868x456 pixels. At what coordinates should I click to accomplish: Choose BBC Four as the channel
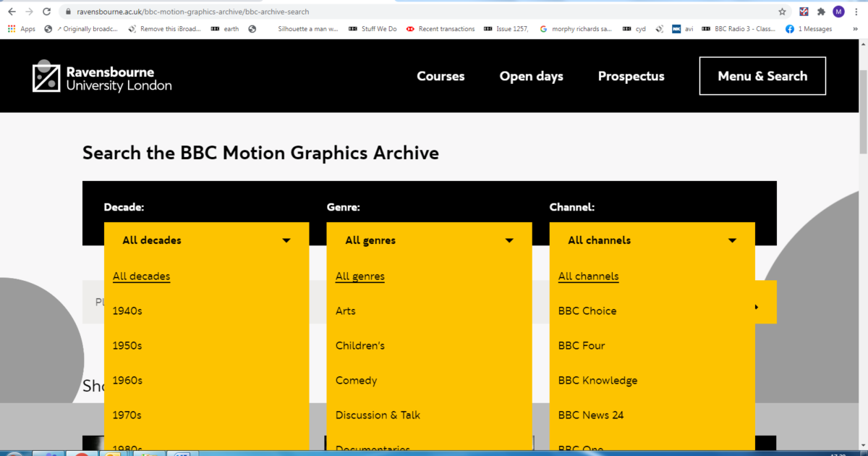point(581,345)
